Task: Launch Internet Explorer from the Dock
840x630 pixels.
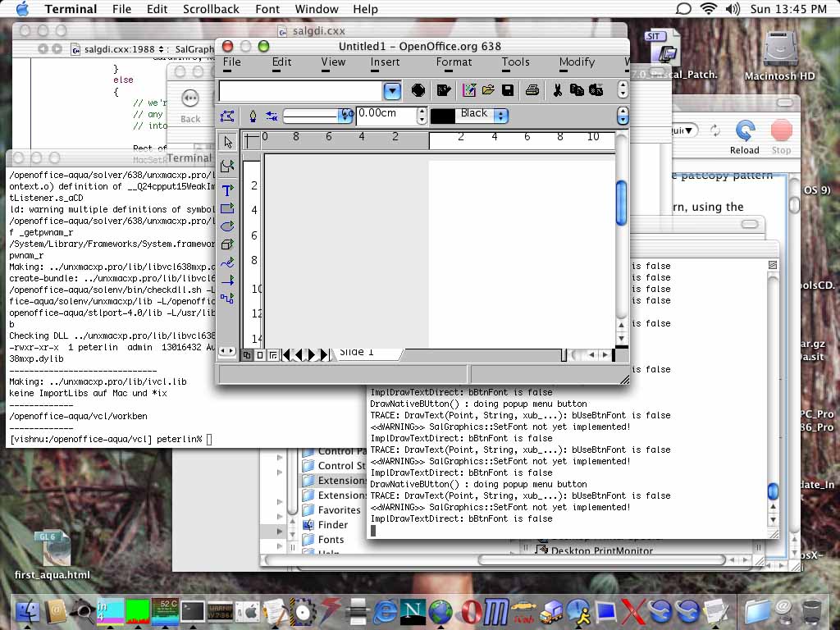Action: [x=385, y=610]
